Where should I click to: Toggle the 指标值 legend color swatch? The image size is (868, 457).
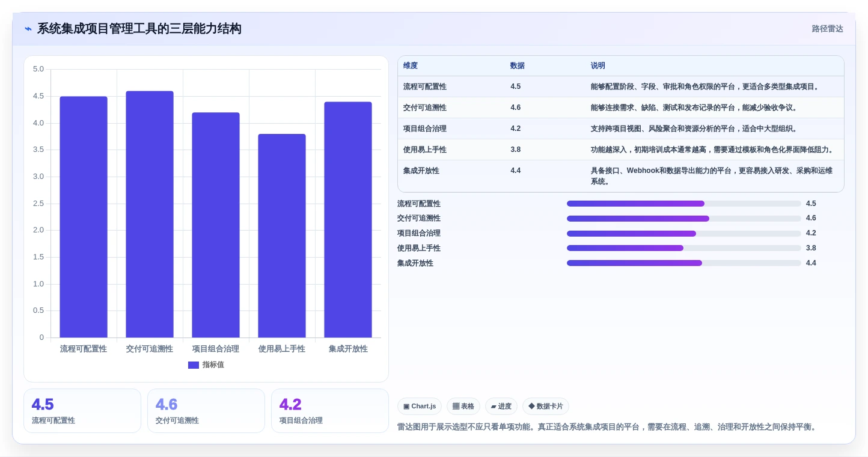coord(194,365)
